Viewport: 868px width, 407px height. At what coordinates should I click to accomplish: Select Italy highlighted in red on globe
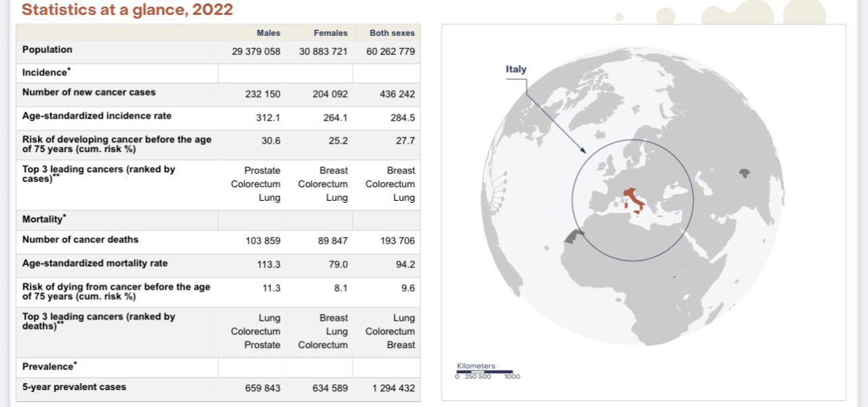coord(634,200)
